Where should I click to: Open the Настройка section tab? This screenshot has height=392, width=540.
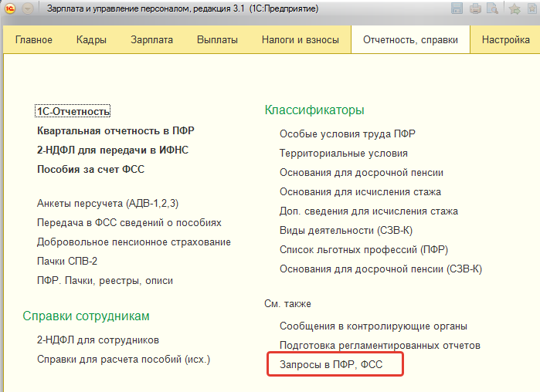click(505, 40)
